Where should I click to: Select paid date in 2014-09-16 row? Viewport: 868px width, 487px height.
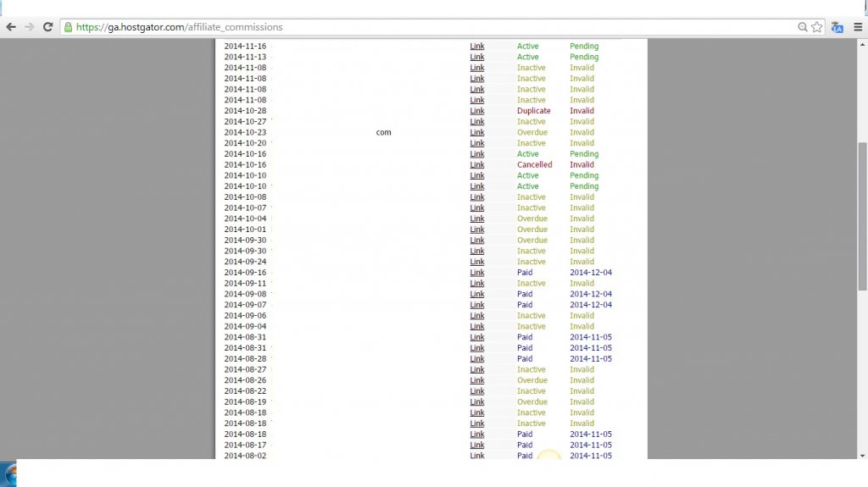[x=591, y=272]
